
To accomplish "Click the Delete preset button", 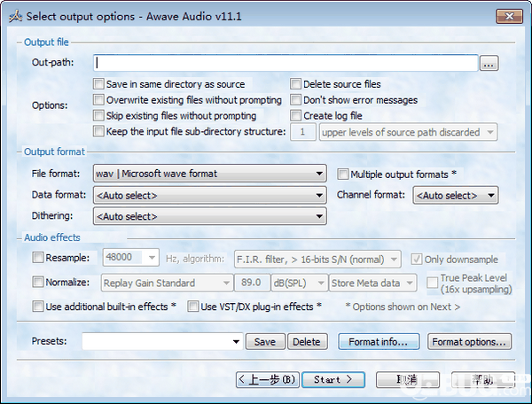I will [307, 342].
